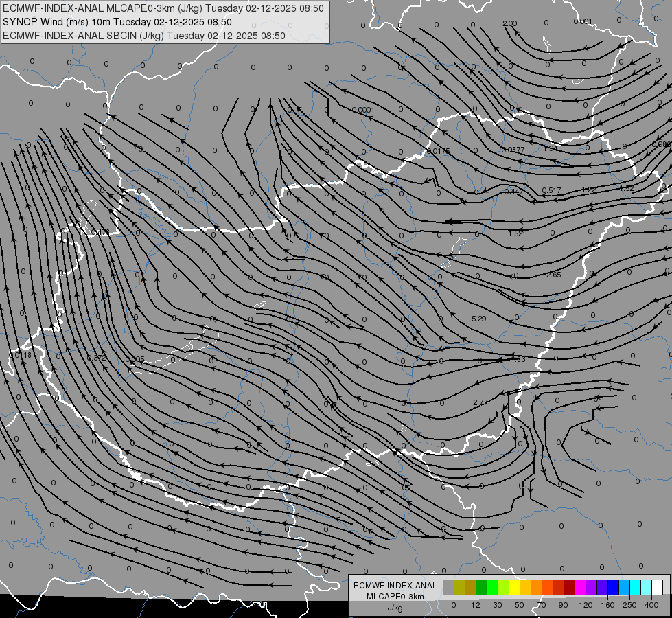
Task: Select the dark red legend swatch
Action: click(x=569, y=587)
